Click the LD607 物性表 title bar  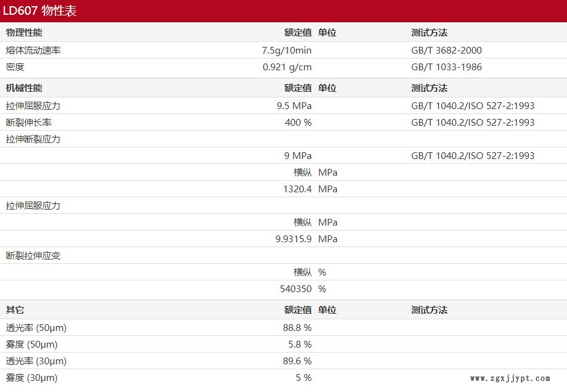40,11
